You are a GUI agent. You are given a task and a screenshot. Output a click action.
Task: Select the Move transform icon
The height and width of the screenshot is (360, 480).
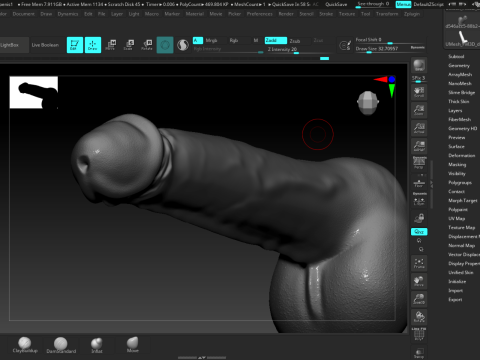(111, 45)
